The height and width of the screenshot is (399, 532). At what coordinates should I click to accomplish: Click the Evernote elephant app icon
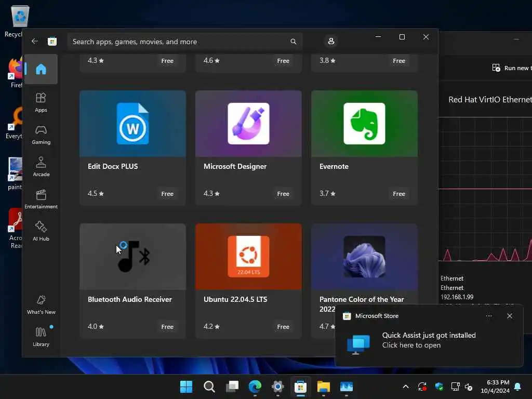(x=364, y=124)
